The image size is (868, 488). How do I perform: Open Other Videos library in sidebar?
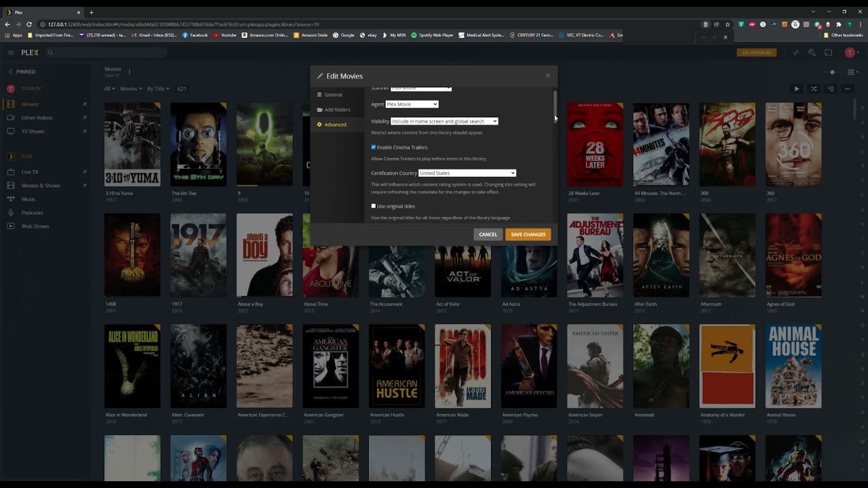(x=37, y=118)
